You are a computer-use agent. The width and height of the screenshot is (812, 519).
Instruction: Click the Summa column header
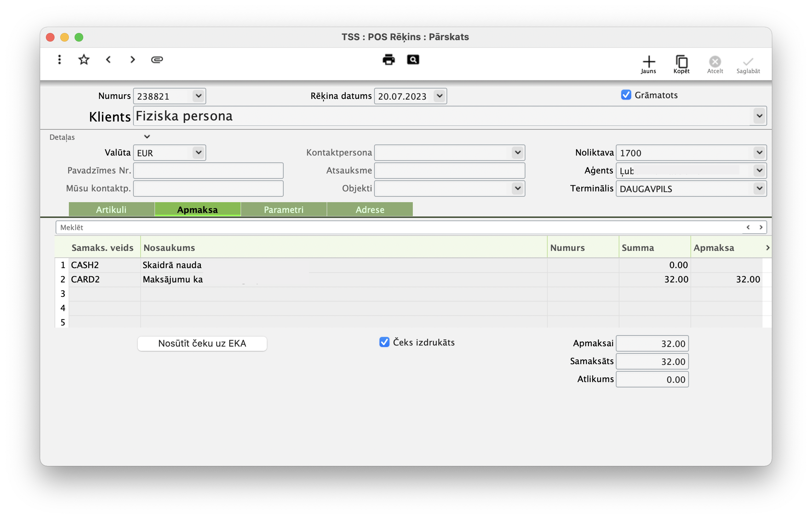coord(655,248)
